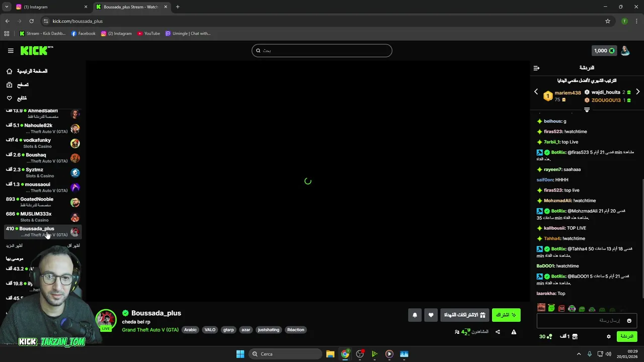Open the user profile avatar menu

625,50
